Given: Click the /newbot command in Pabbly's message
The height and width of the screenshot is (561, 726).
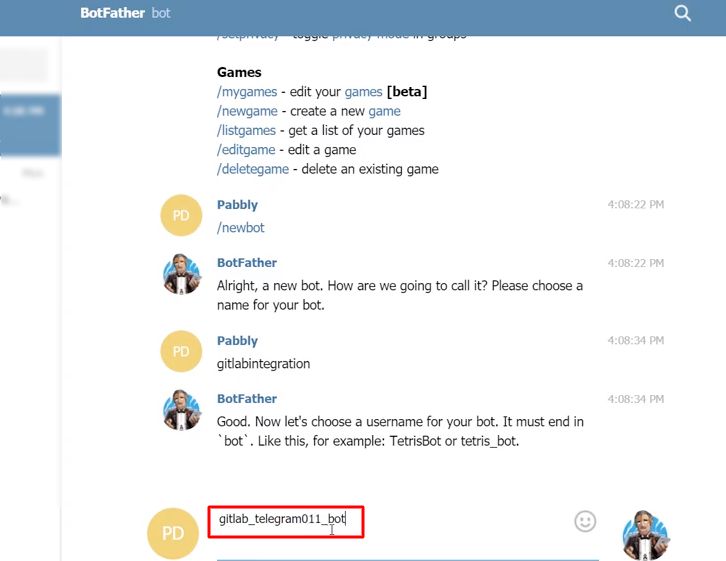Looking at the screenshot, I should [240, 228].
